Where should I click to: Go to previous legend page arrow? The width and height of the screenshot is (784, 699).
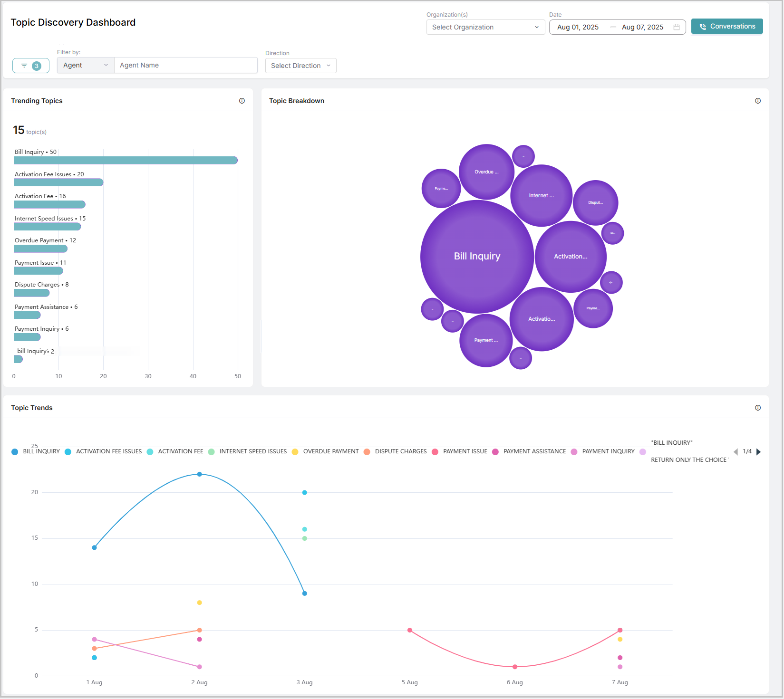click(x=736, y=451)
